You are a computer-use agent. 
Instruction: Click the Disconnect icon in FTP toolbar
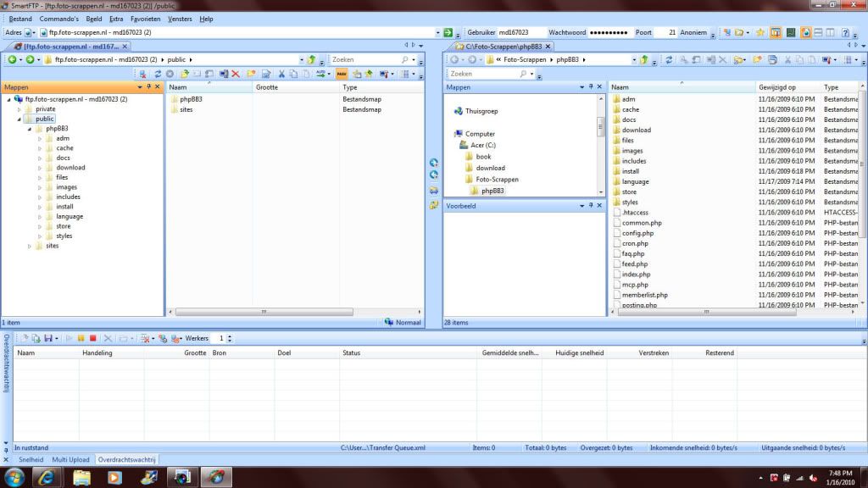coord(142,74)
